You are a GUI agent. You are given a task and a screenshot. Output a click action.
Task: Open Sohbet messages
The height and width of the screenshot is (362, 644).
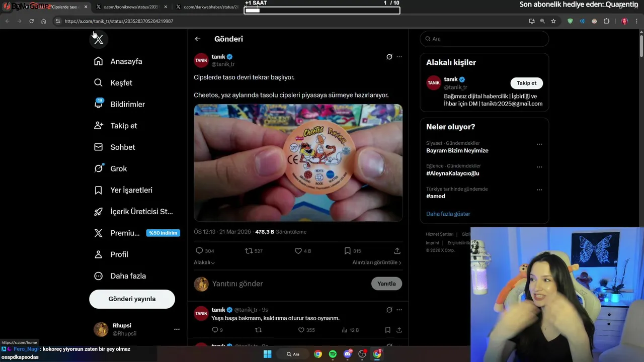coord(115,147)
